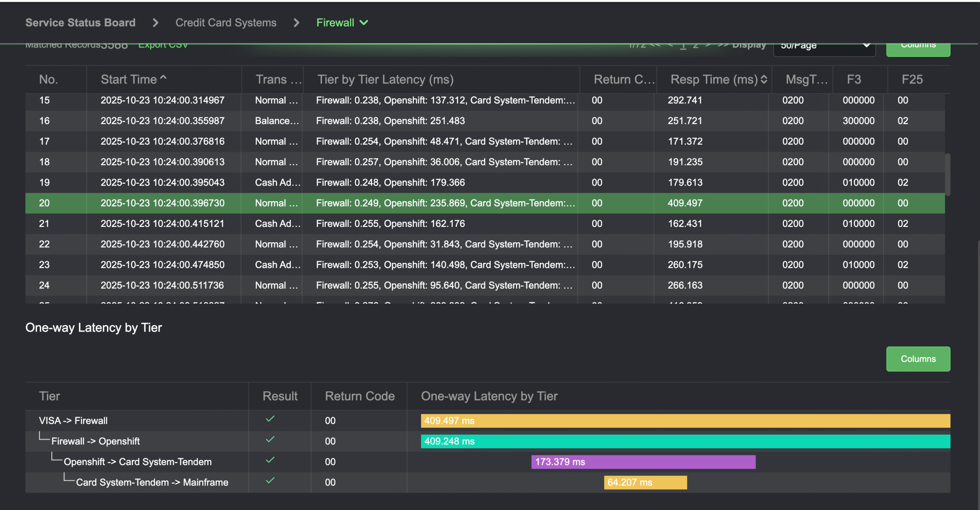Click the records table vertical scrollbar
This screenshot has width=980, height=510.
(947, 174)
